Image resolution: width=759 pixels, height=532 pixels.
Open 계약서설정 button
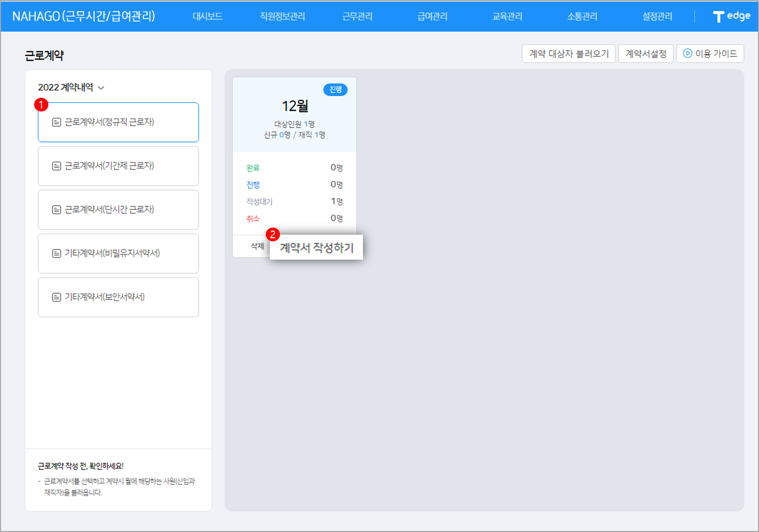[646, 53]
